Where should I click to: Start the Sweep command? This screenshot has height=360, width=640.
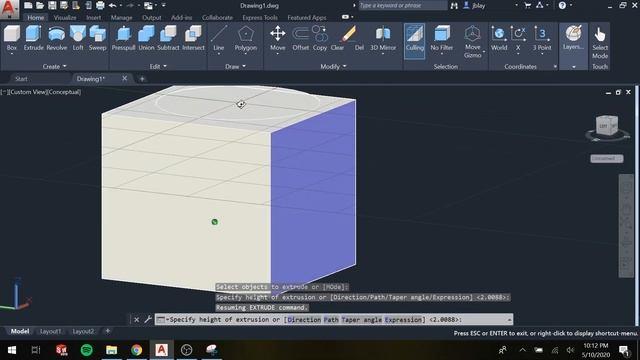click(x=98, y=38)
